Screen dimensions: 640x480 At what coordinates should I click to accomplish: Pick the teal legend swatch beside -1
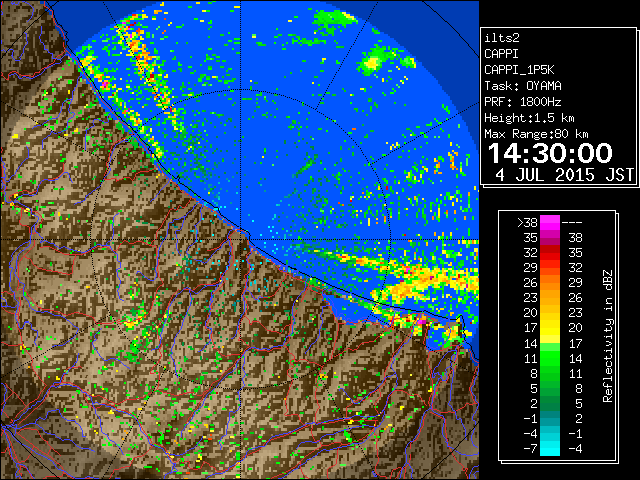point(550,418)
